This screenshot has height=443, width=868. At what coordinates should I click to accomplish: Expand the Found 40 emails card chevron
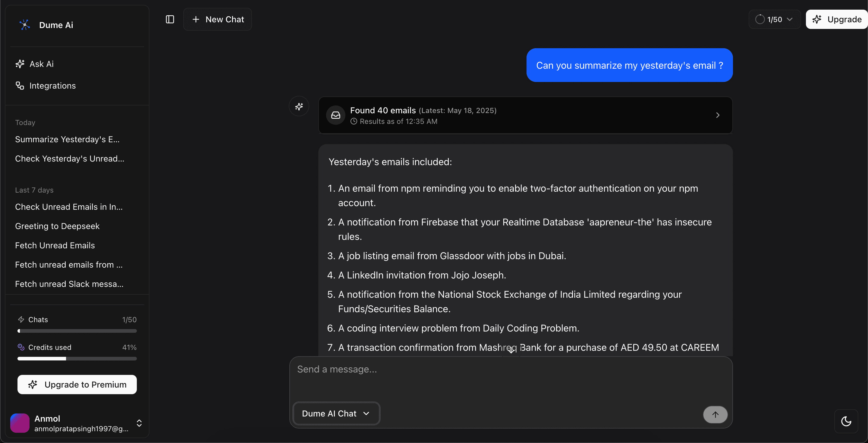(717, 115)
